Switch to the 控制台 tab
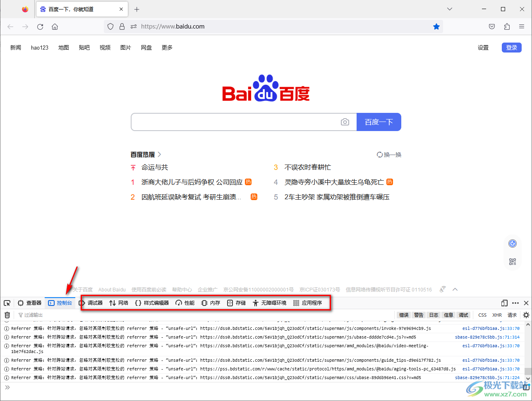The height and width of the screenshot is (401, 532). (x=60, y=303)
